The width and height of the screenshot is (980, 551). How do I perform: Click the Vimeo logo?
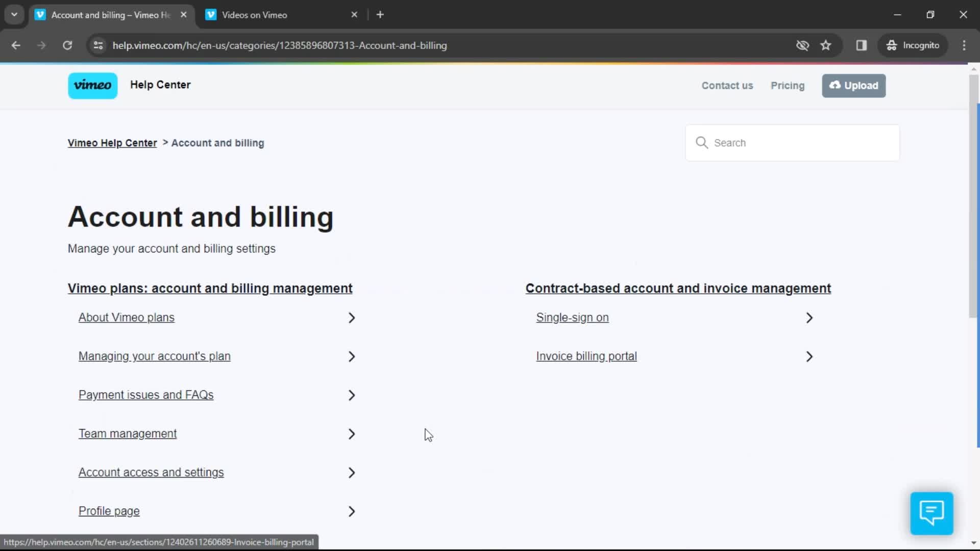coord(92,85)
